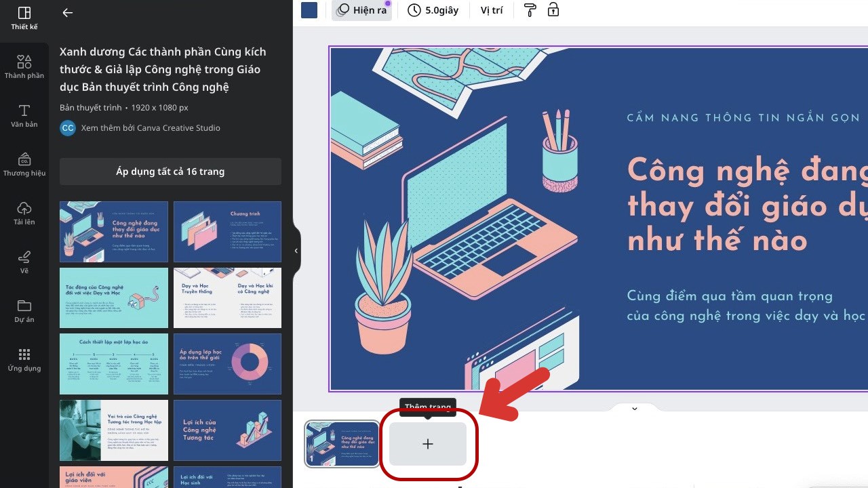Image resolution: width=868 pixels, height=488 pixels.
Task: Open the Thiết kế design tab
Action: 24,18
